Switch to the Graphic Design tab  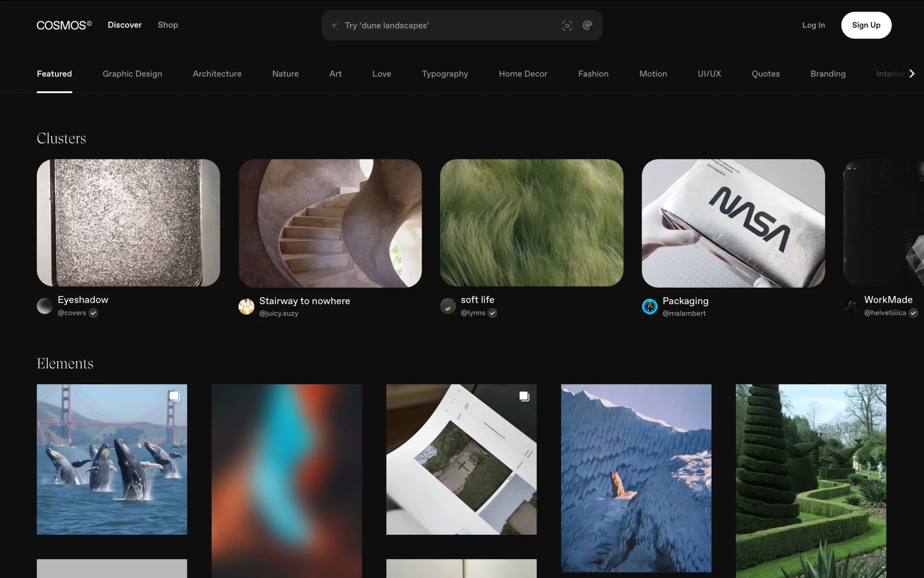tap(132, 74)
